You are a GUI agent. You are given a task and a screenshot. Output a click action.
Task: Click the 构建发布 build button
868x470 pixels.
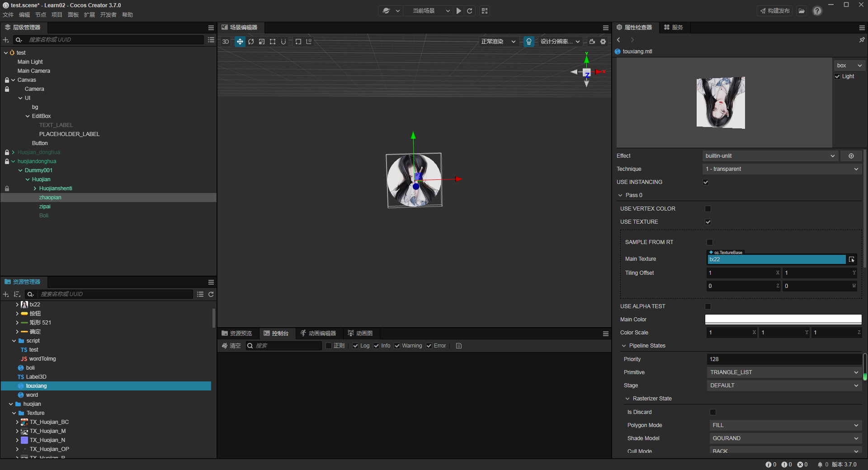(x=775, y=11)
